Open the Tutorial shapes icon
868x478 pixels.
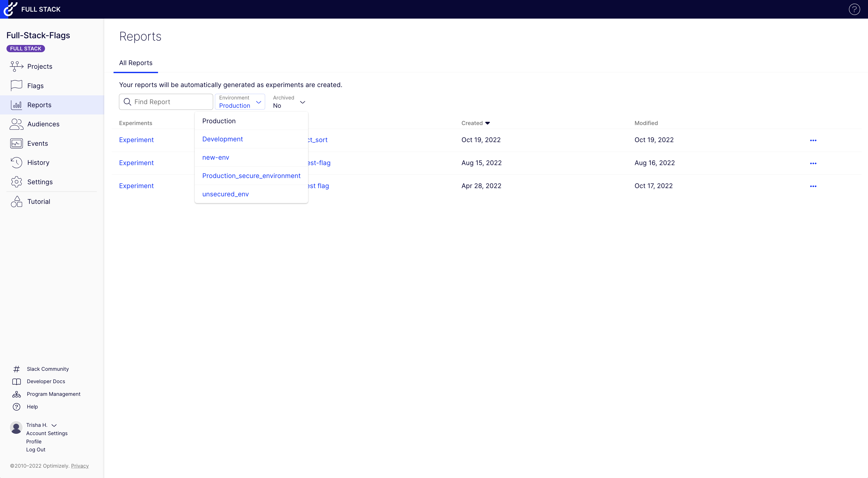point(16,202)
